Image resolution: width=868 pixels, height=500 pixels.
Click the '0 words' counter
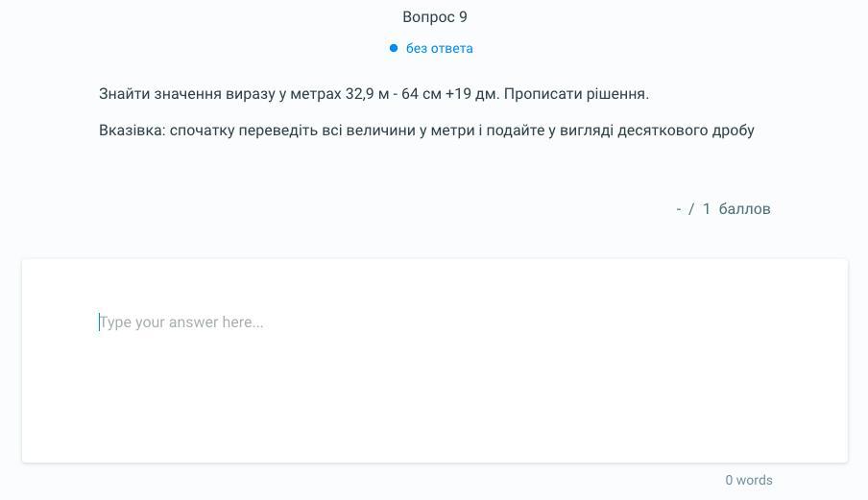pyautogui.click(x=749, y=480)
